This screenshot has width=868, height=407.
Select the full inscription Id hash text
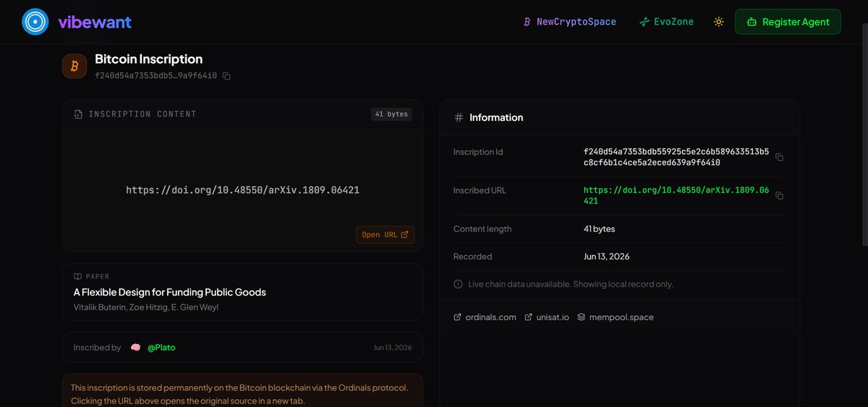pos(676,157)
